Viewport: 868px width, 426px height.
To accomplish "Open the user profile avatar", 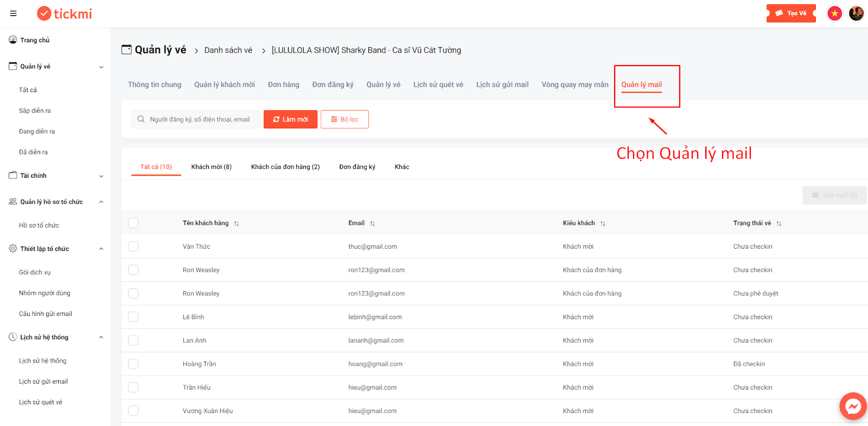I will [x=856, y=13].
